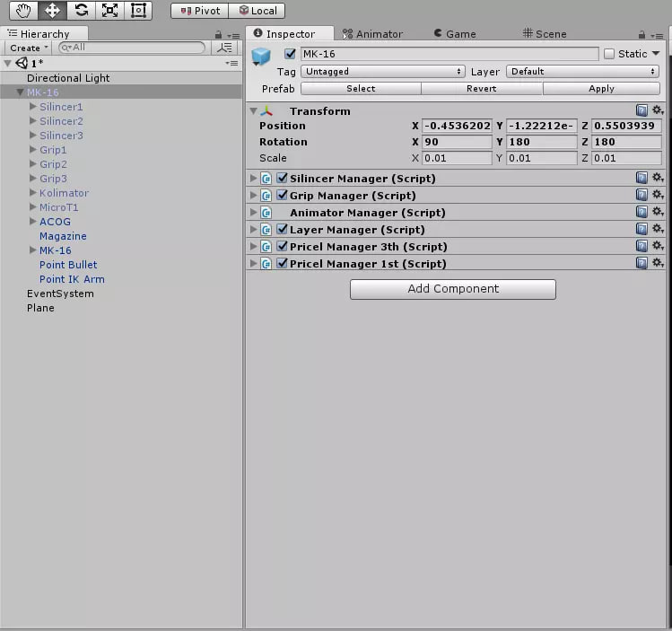Viewport: 672px width, 631px height.
Task: Open the Tag dropdown showing Untagged
Action: click(382, 71)
